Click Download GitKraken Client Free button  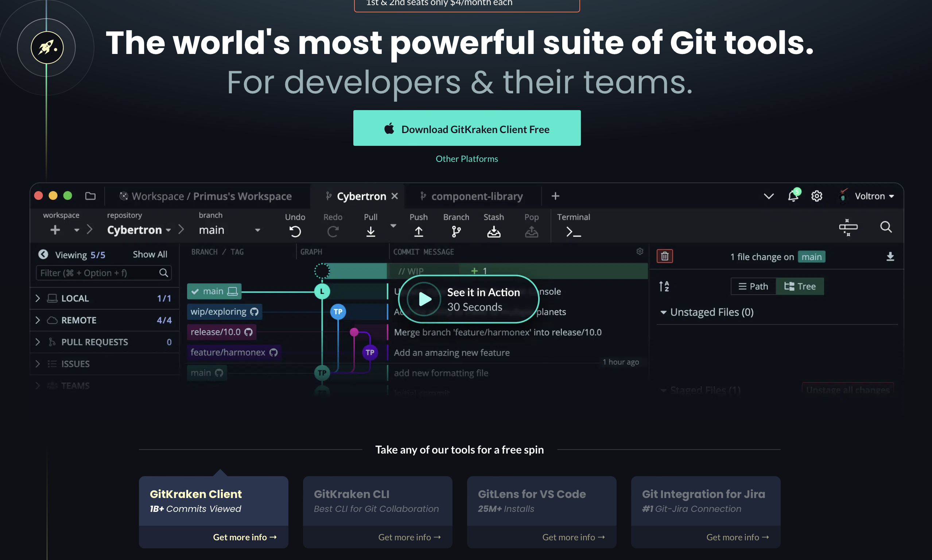[x=466, y=128]
